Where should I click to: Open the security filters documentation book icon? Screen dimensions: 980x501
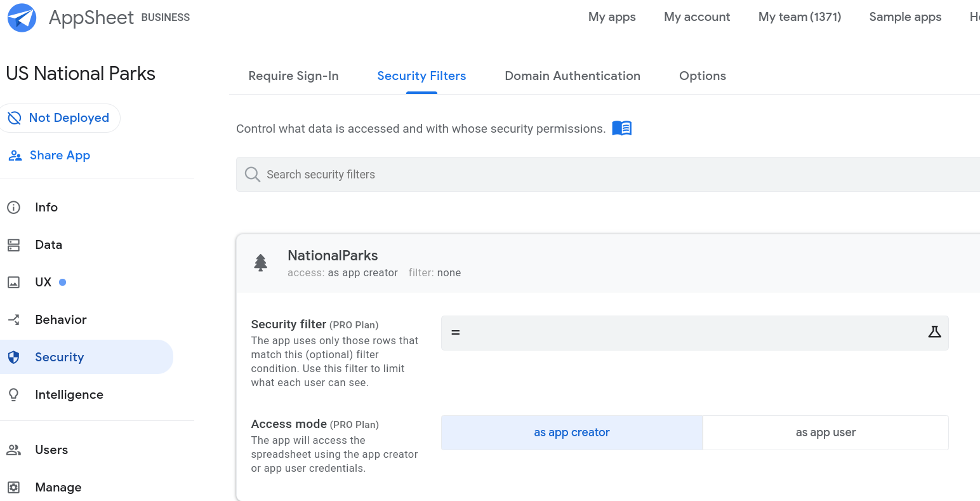coord(622,128)
